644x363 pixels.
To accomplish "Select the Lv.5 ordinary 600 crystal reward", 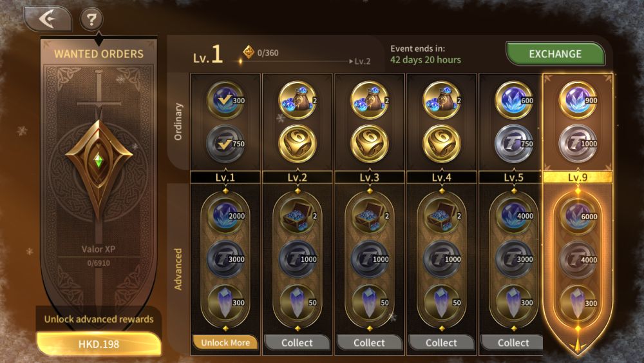I will pos(514,100).
